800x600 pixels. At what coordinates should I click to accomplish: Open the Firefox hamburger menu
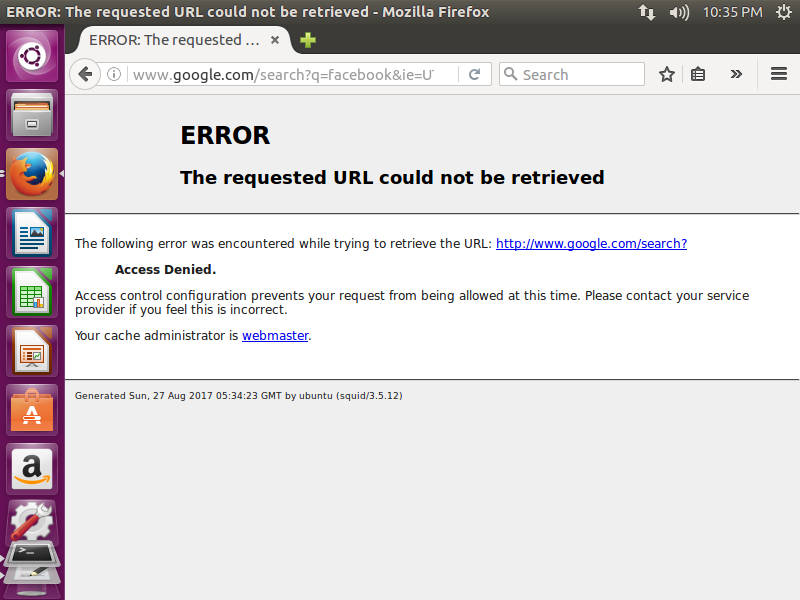(777, 73)
